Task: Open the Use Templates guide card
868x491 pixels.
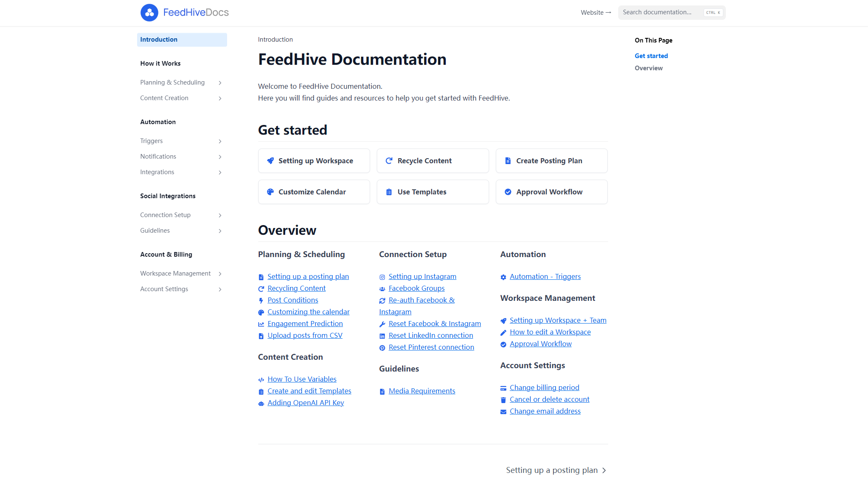Action: (432, 192)
